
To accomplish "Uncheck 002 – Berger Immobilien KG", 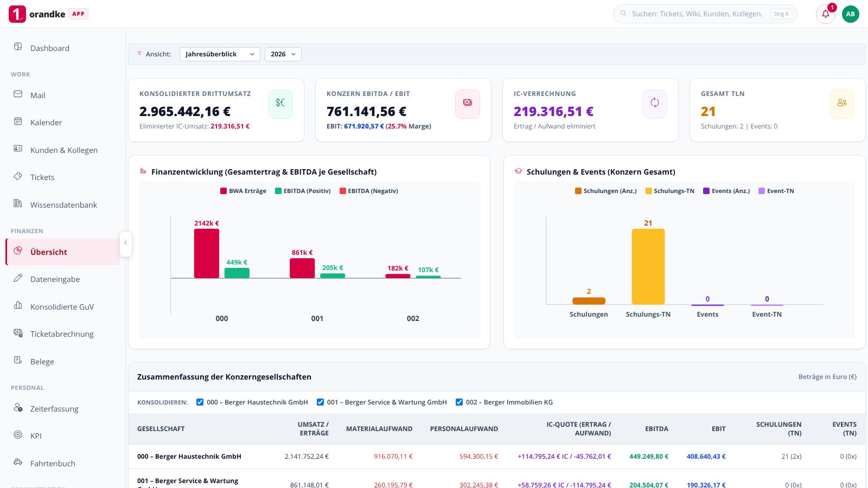I will (459, 402).
